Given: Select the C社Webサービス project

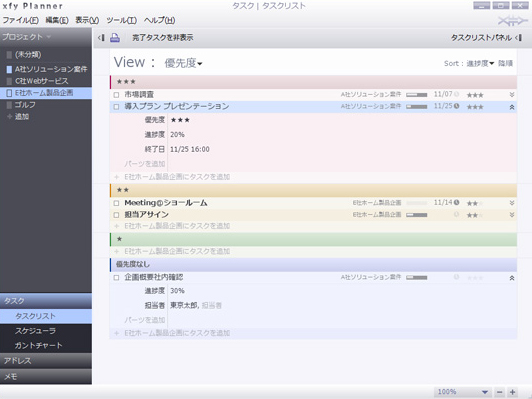Looking at the screenshot, I should (41, 81).
